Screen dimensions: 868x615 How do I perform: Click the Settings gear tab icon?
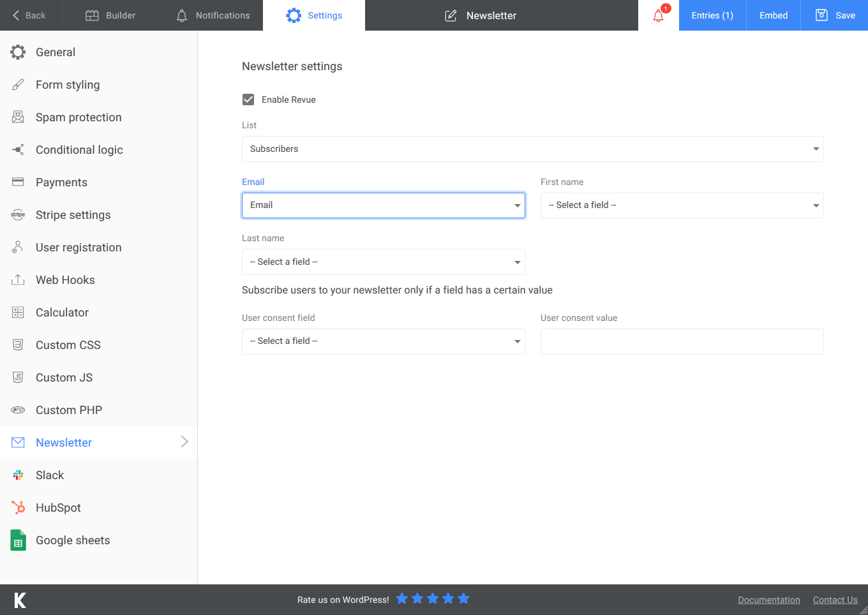tap(294, 15)
